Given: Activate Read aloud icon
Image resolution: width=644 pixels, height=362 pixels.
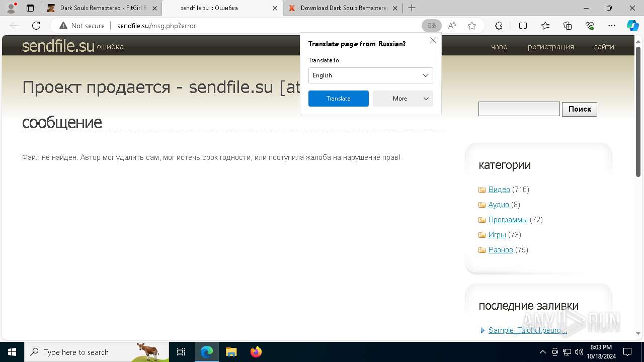Looking at the screenshot, I should (x=452, y=26).
